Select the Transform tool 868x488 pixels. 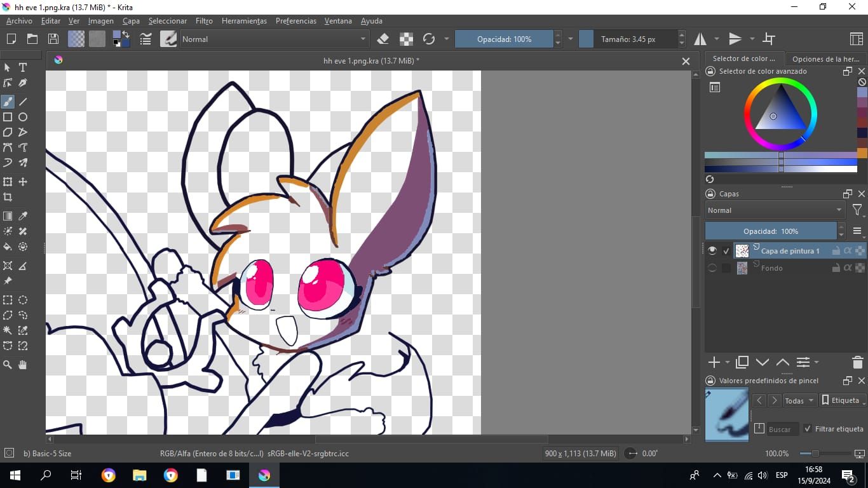coord(8,182)
